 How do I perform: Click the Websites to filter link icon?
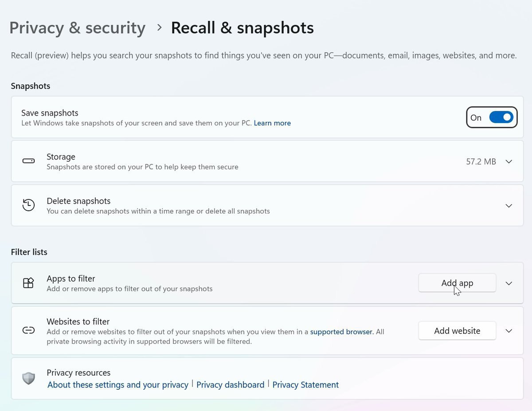[x=28, y=330]
